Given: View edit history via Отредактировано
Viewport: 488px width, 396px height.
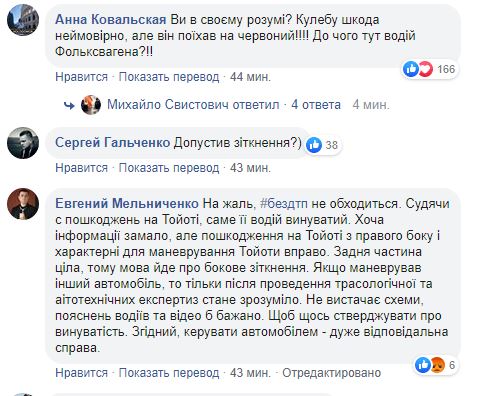Looking at the screenshot, I should (332, 373).
